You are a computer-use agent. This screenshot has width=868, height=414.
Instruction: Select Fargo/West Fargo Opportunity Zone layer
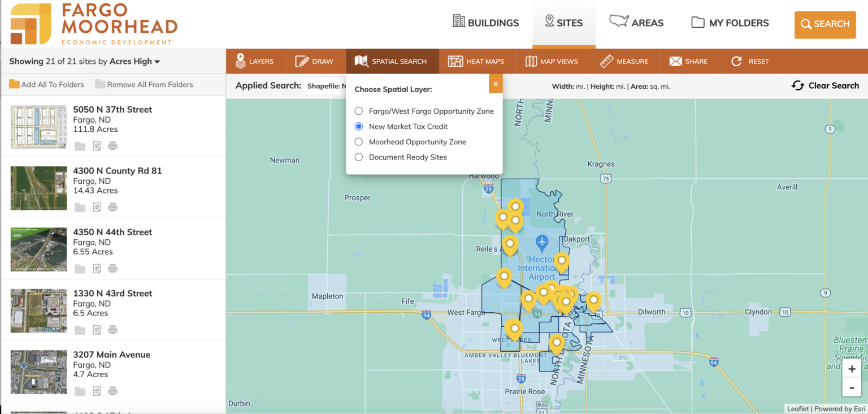[358, 111]
